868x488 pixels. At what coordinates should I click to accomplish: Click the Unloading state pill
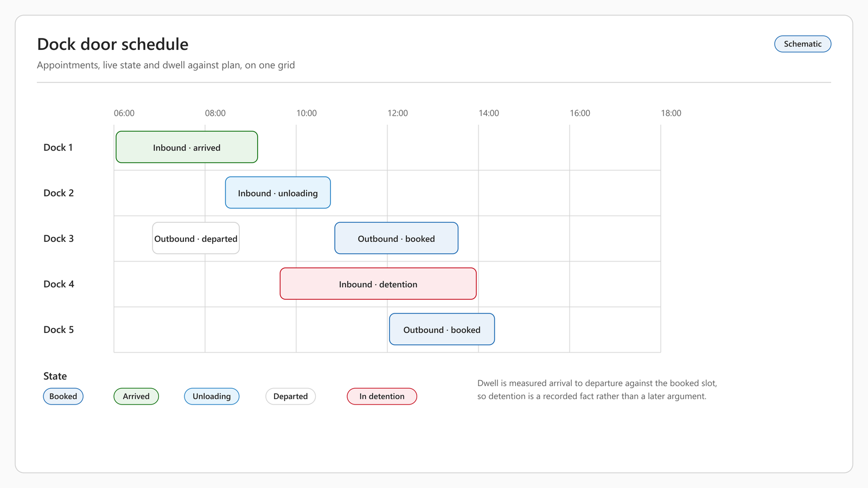click(212, 396)
